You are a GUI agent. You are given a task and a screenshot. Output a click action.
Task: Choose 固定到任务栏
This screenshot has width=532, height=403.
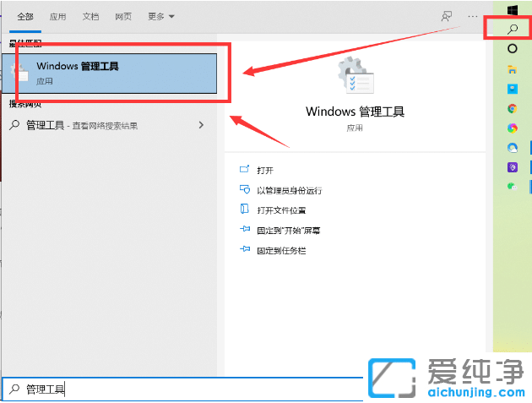point(281,251)
